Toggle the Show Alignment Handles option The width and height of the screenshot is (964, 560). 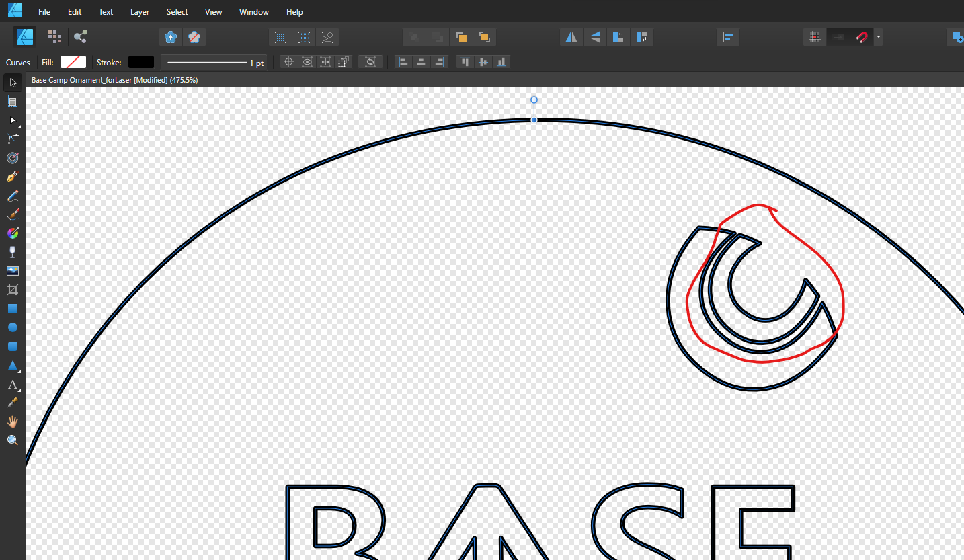click(325, 62)
